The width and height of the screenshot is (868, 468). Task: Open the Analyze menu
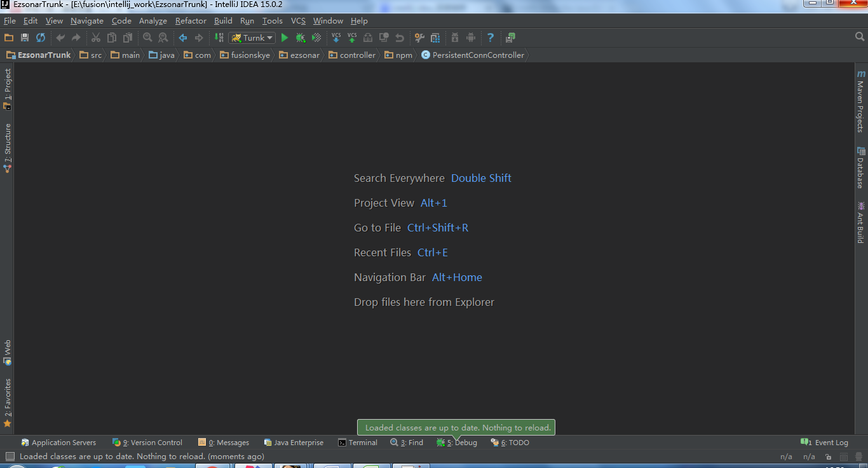click(x=153, y=21)
